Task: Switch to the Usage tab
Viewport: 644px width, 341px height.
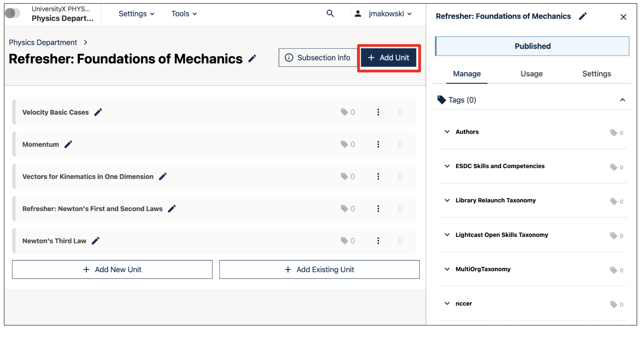Action: [531, 74]
